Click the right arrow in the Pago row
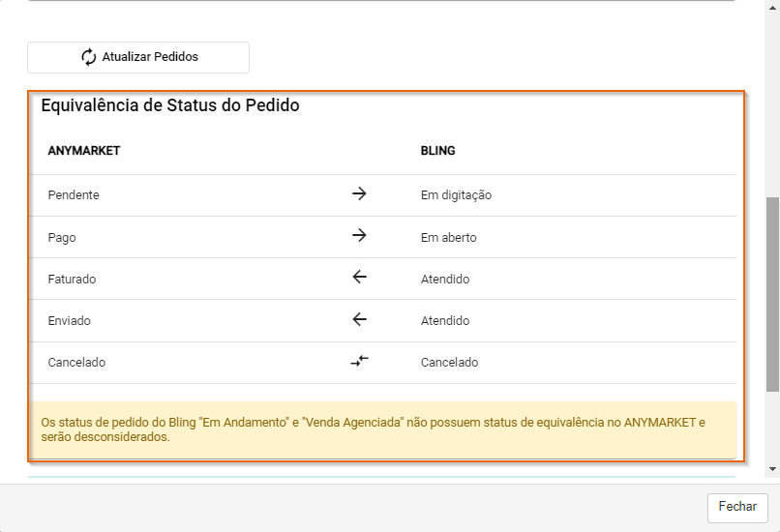 (359, 236)
